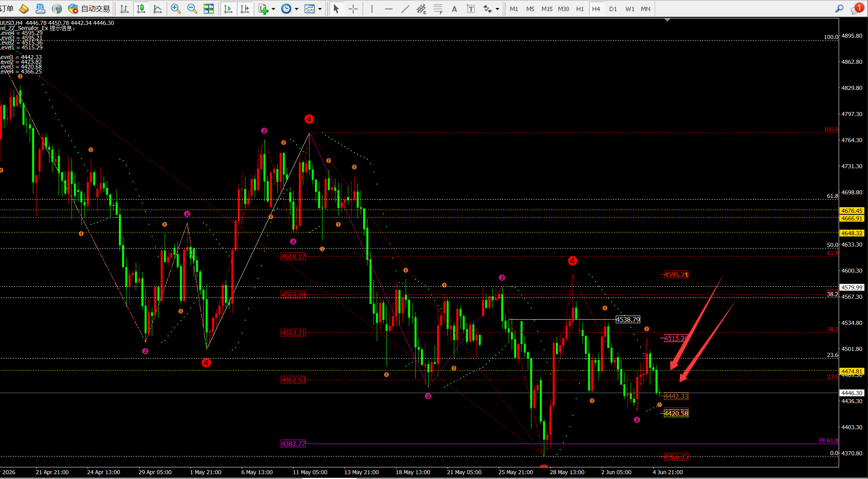The width and height of the screenshot is (868, 479).
Task: Switch timeframe to M1
Action: [x=514, y=9]
